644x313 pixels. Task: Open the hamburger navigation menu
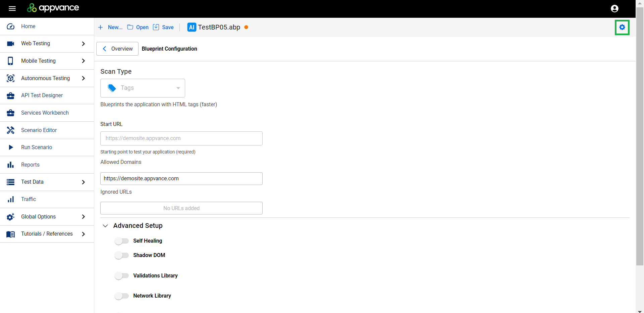tap(12, 9)
